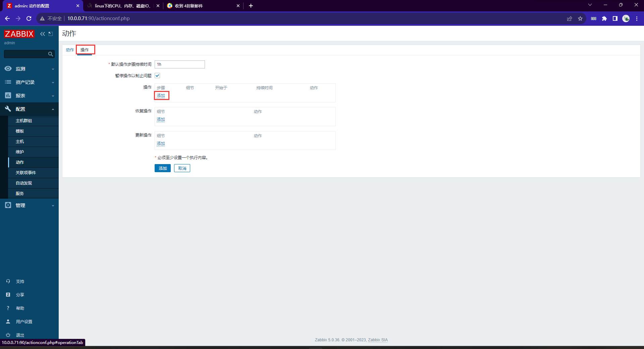Close the linux下的CPU tab
Screen dimensions: 644x349
[x=158, y=6]
